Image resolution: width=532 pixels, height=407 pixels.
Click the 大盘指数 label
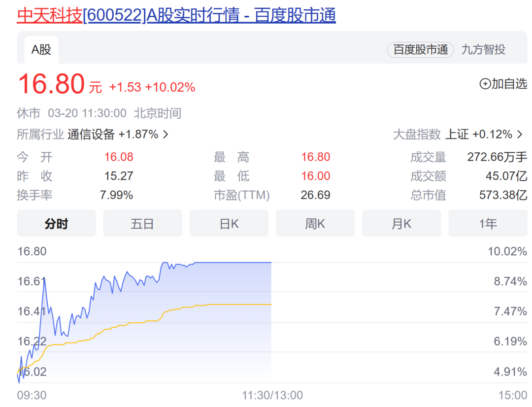pyautogui.click(x=417, y=135)
